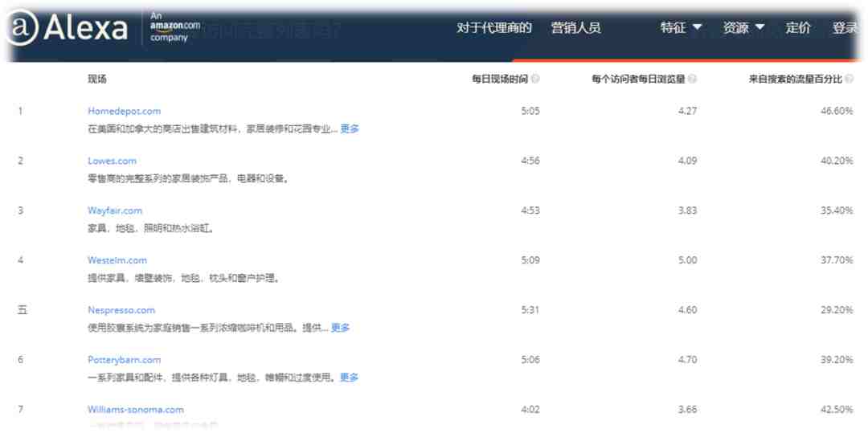The width and height of the screenshot is (868, 433).
Task: Open the Homedepot.com link
Action: pos(124,111)
